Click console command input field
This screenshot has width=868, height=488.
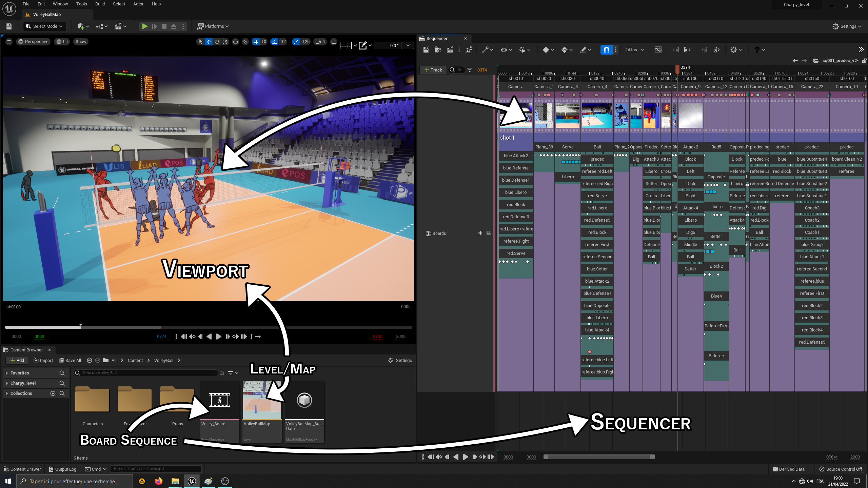coord(156,469)
